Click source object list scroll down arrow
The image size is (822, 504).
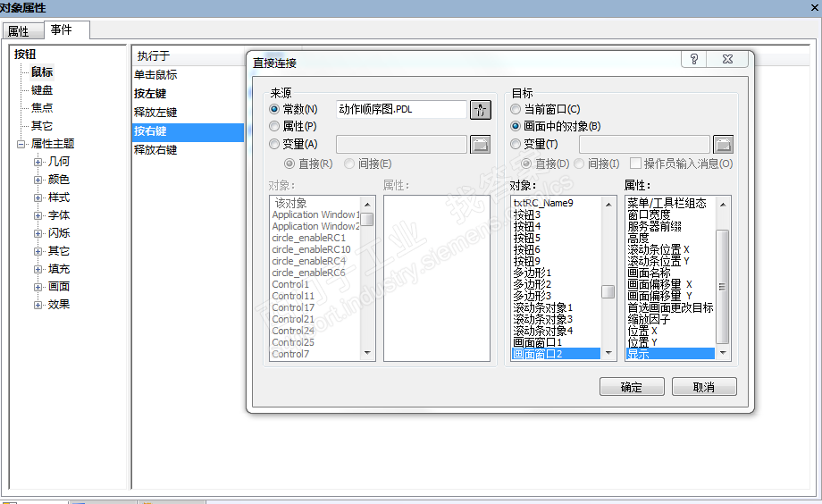367,354
